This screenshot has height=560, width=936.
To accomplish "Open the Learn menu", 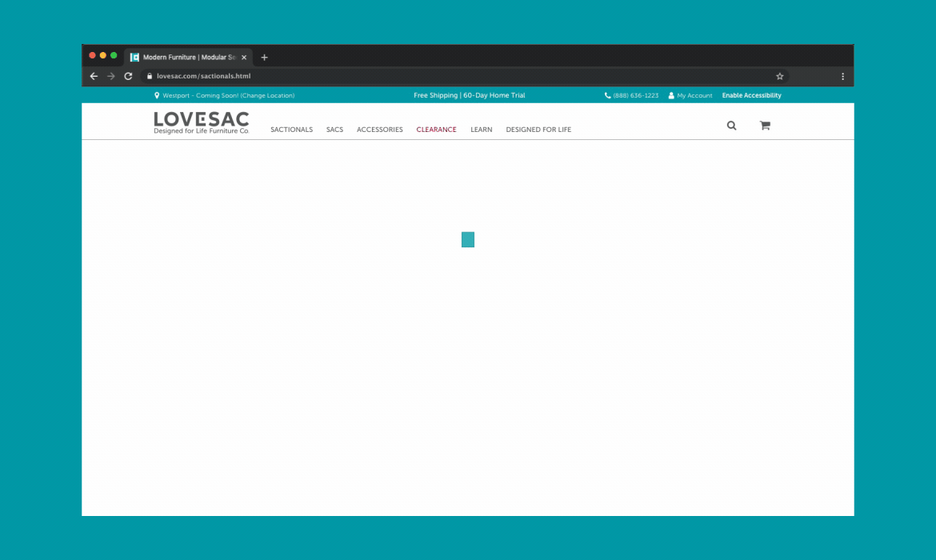I will (x=481, y=130).
